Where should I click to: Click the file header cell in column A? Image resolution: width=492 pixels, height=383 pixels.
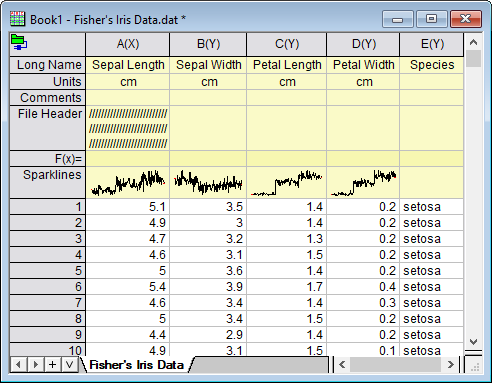pyautogui.click(x=128, y=128)
